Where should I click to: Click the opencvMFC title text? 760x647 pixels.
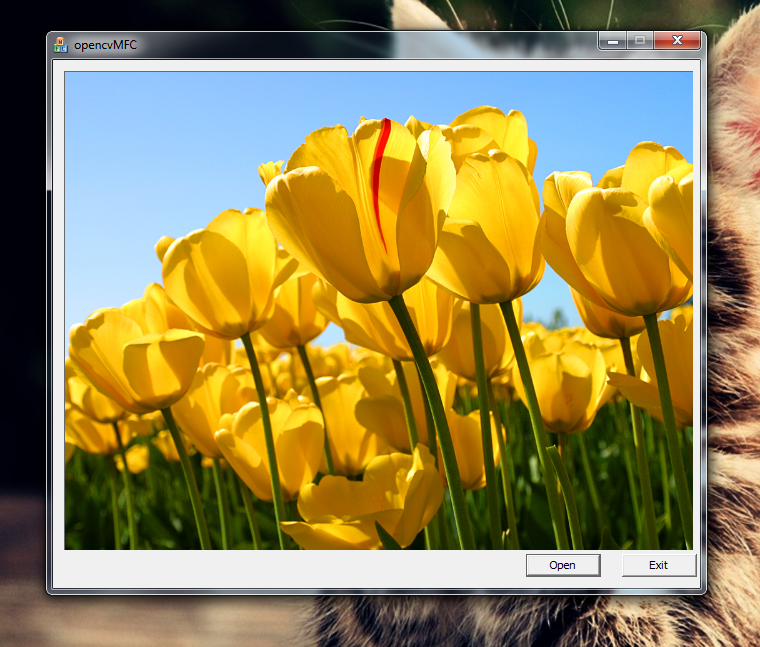(105, 45)
